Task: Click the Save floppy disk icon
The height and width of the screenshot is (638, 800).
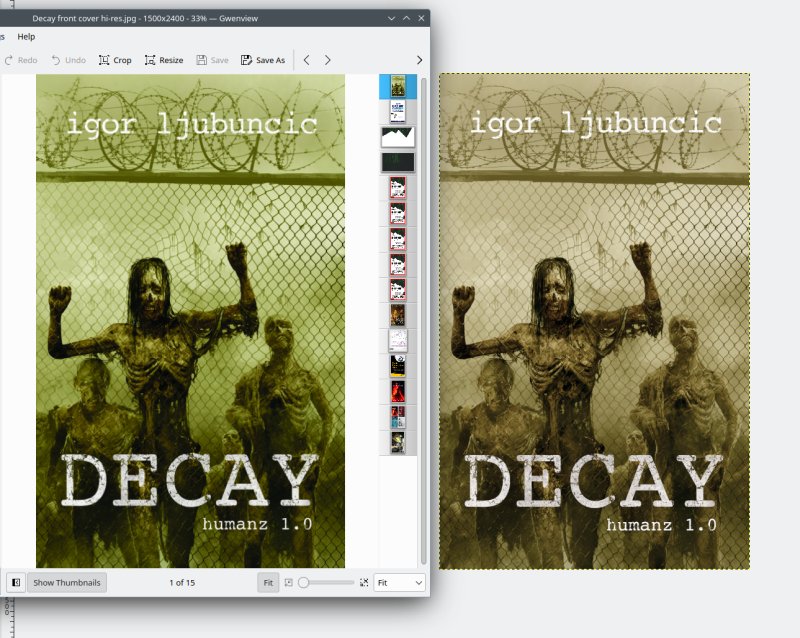Action: point(202,60)
